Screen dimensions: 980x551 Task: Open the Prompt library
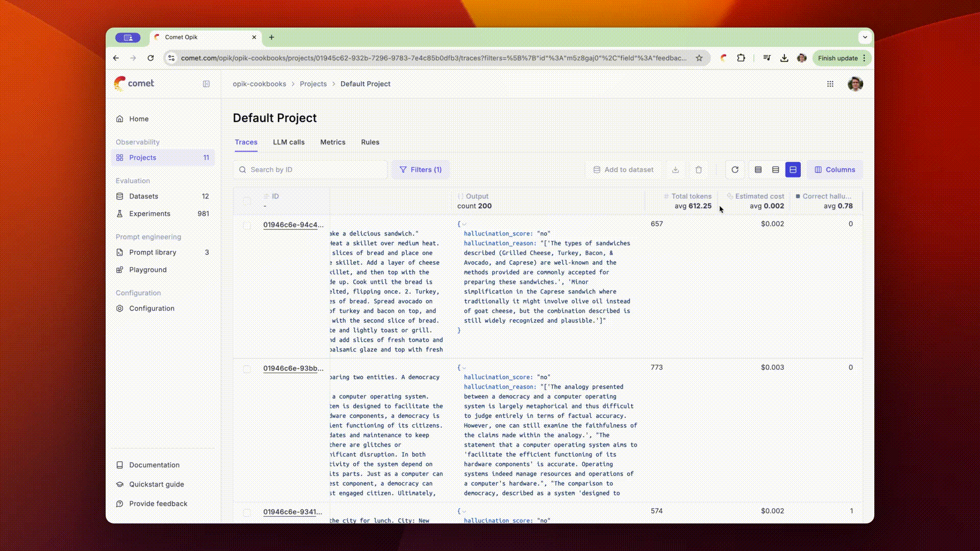tap(152, 252)
